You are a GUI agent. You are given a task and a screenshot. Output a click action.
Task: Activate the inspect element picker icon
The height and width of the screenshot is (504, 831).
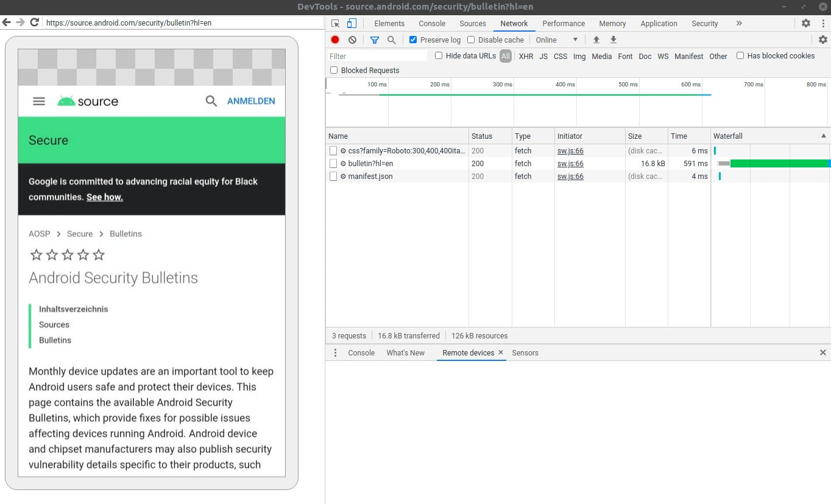click(336, 24)
